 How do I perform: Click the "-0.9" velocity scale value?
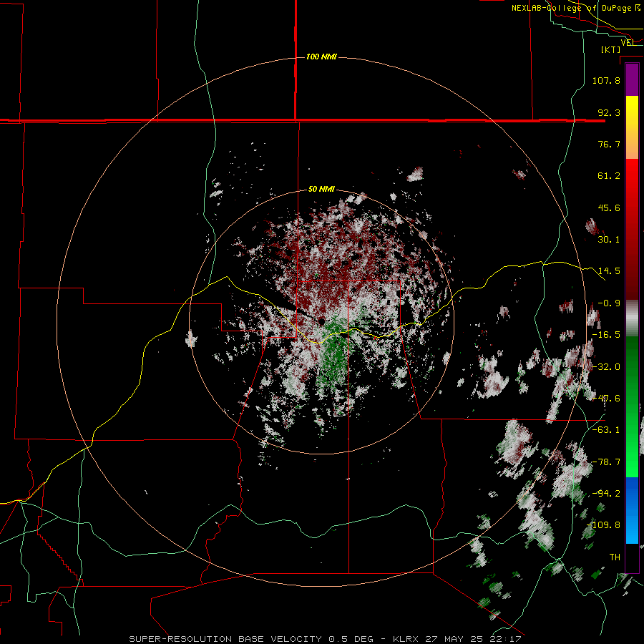click(609, 303)
